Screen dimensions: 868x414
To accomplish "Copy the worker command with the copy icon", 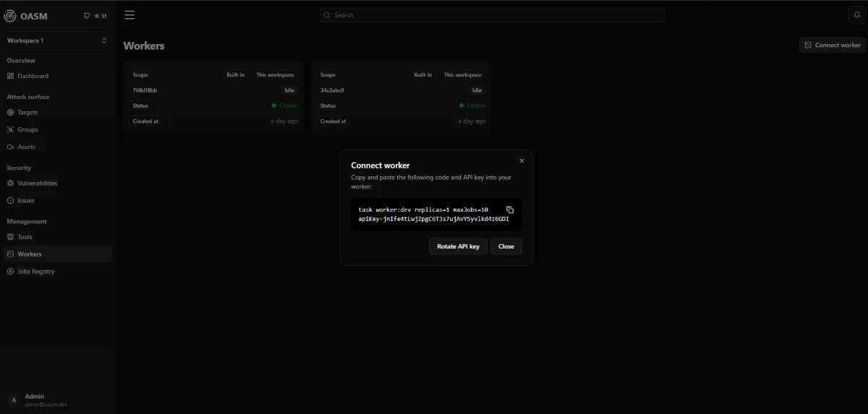I will [509, 210].
